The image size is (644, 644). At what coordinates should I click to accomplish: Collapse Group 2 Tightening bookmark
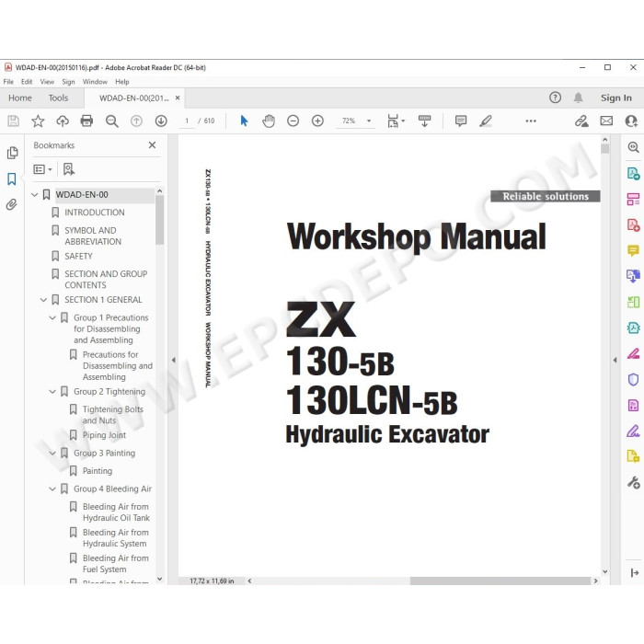pyautogui.click(x=52, y=392)
